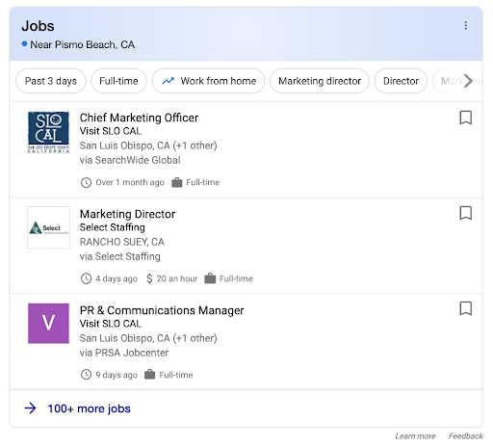Open the Marketing Director job title
This screenshot has height=448, width=493.
click(127, 214)
